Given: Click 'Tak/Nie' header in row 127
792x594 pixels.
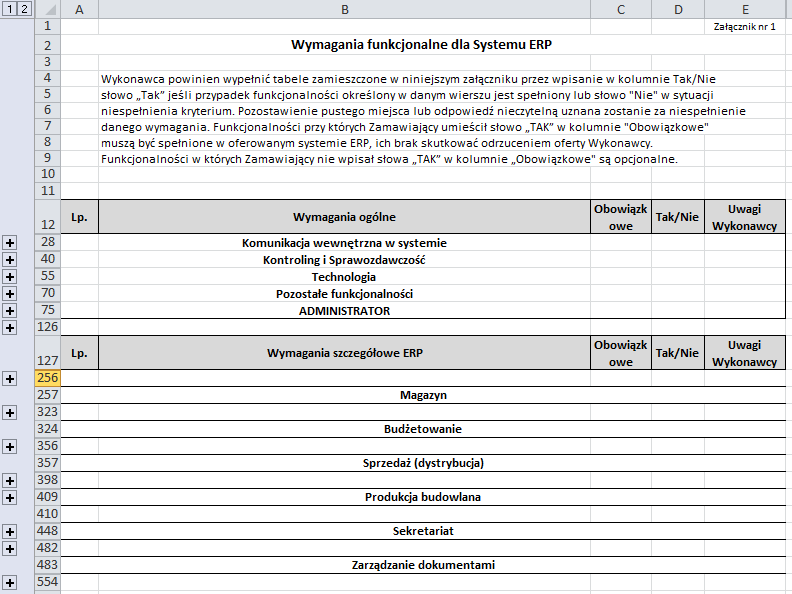Looking at the screenshot, I should point(678,353).
